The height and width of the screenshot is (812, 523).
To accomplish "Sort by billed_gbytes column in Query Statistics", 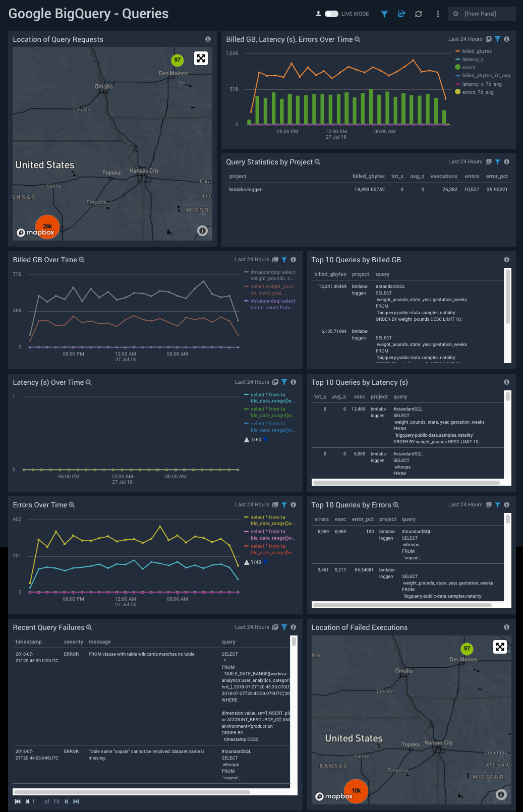I will click(x=368, y=177).
